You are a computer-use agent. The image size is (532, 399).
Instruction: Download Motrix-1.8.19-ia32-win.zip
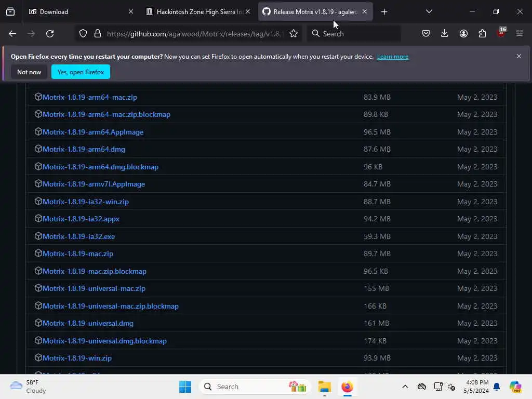coord(86,202)
